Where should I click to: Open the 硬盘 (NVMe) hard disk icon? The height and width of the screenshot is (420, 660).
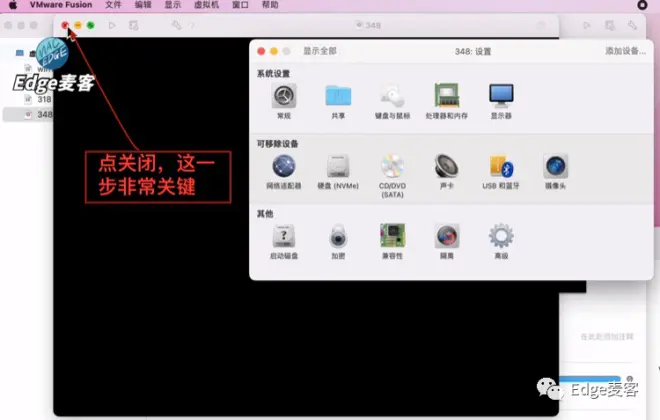(338, 166)
